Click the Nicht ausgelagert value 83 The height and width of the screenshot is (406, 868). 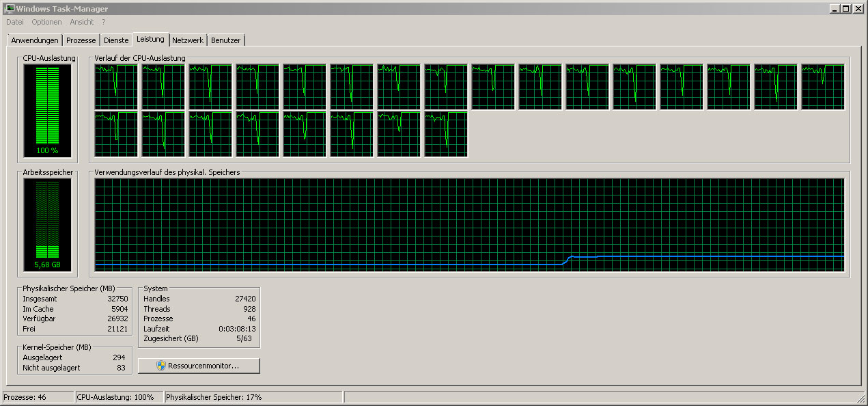121,368
